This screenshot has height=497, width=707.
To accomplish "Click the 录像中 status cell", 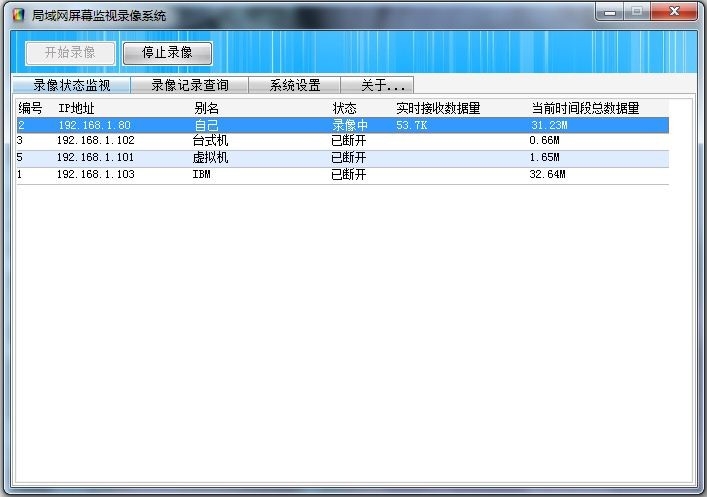I will [350, 125].
